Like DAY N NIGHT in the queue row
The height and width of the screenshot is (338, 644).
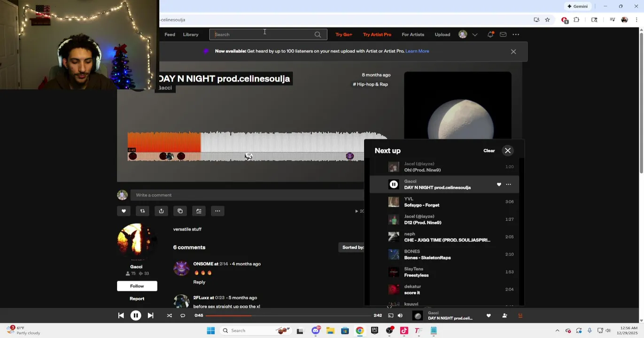(499, 184)
